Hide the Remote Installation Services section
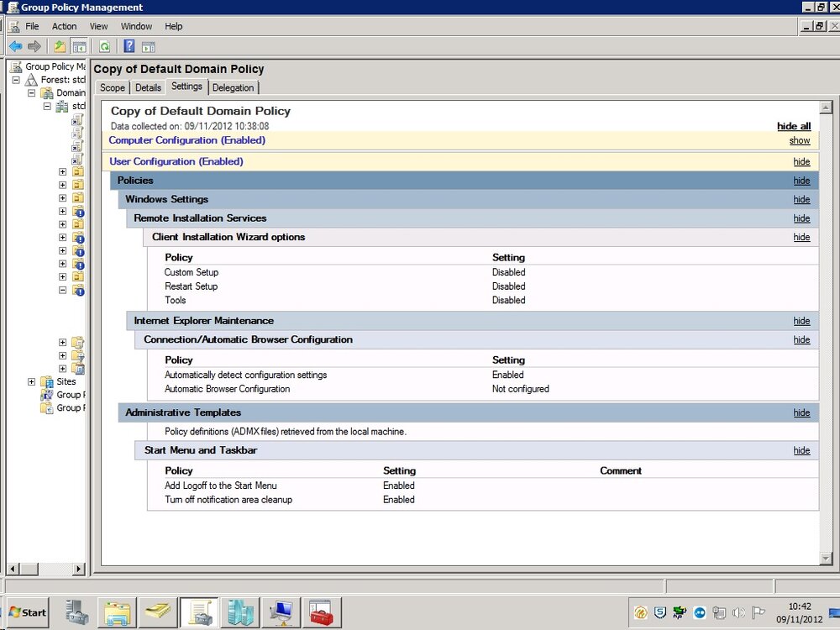The image size is (840, 630). click(x=801, y=218)
